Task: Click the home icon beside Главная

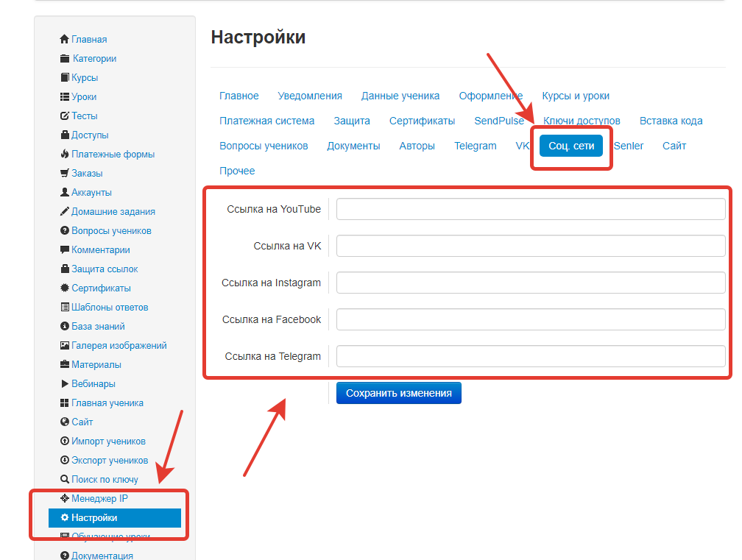Action: tap(65, 39)
